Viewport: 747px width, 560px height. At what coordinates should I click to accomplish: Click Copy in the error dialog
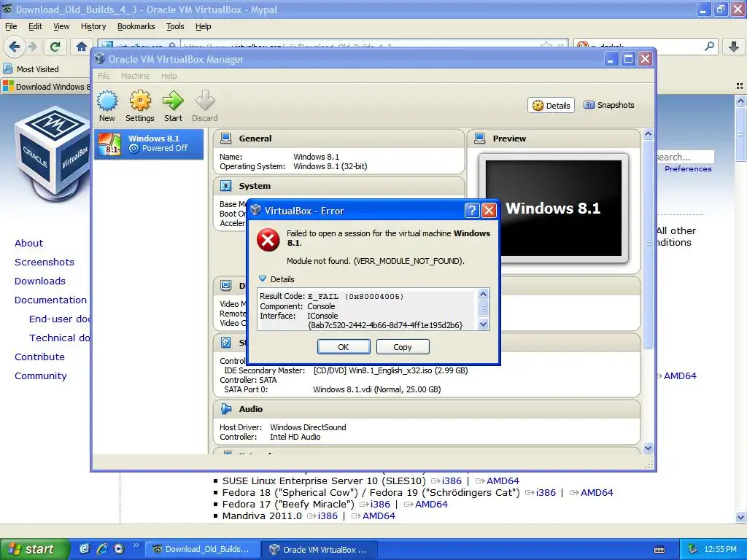click(403, 347)
